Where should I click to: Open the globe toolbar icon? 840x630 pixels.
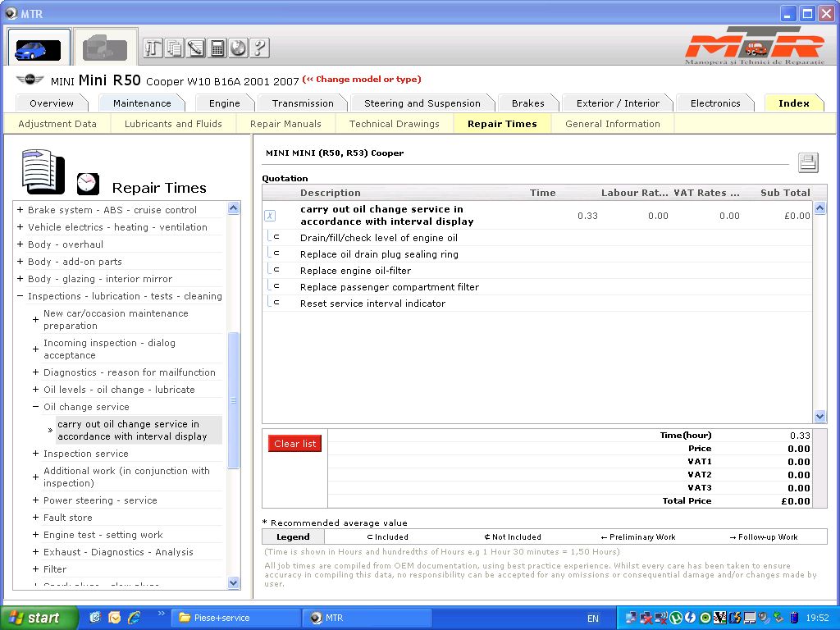(x=238, y=48)
